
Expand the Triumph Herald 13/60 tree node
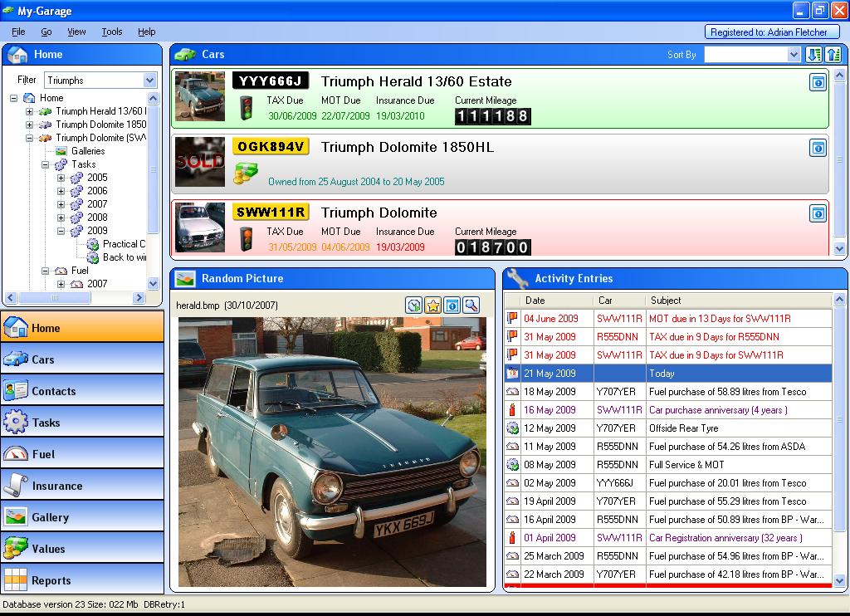pyautogui.click(x=30, y=111)
